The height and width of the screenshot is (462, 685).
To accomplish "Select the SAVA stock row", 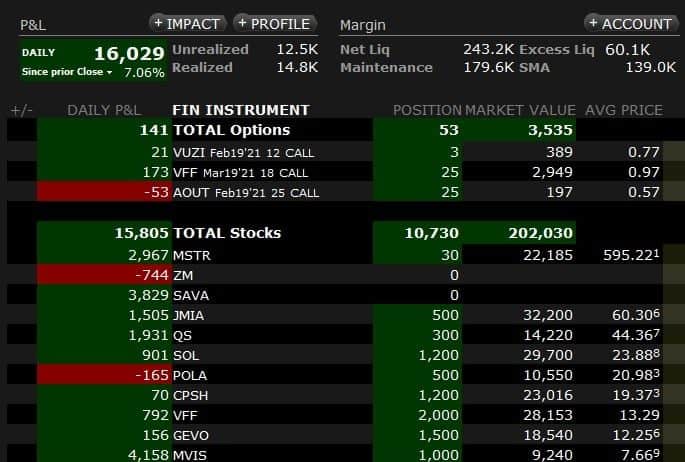I will coord(346,295).
